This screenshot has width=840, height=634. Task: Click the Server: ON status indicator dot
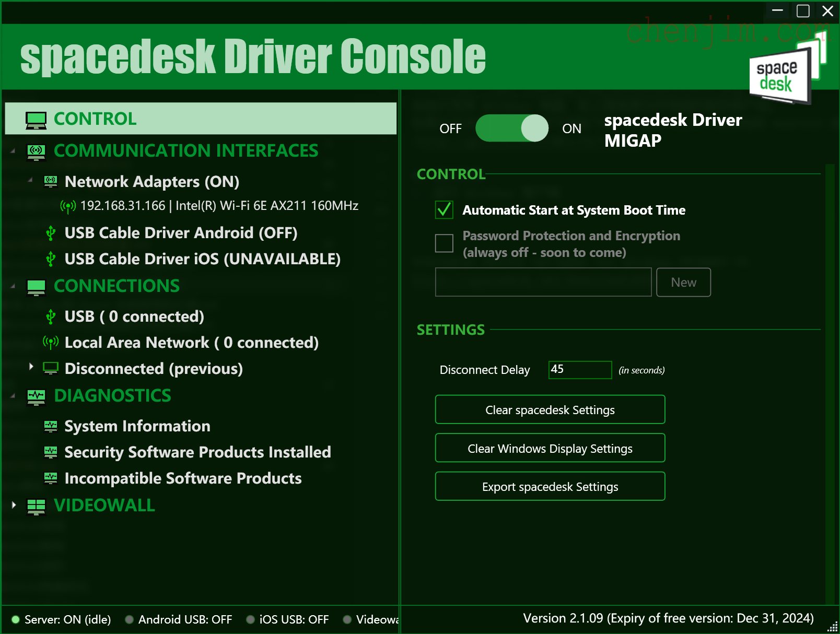[x=16, y=619]
